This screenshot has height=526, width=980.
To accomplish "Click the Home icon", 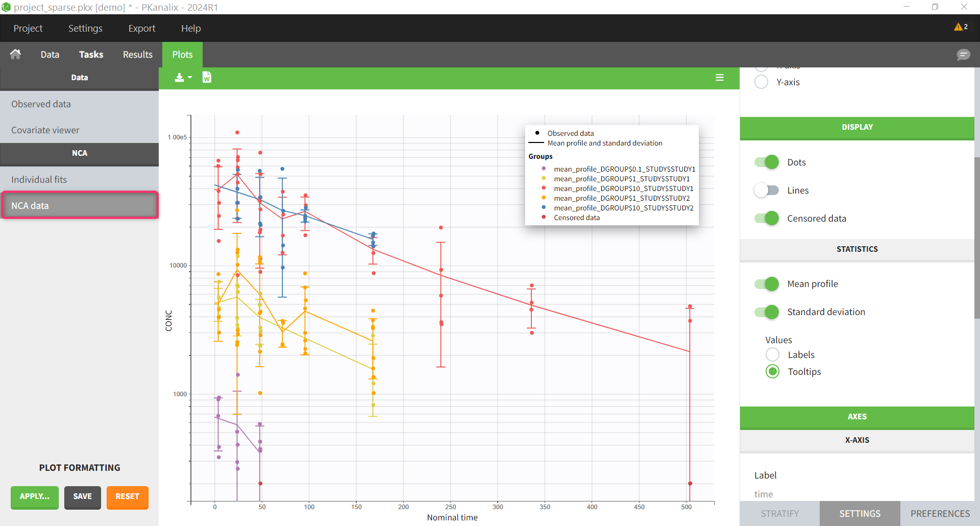I will point(15,54).
